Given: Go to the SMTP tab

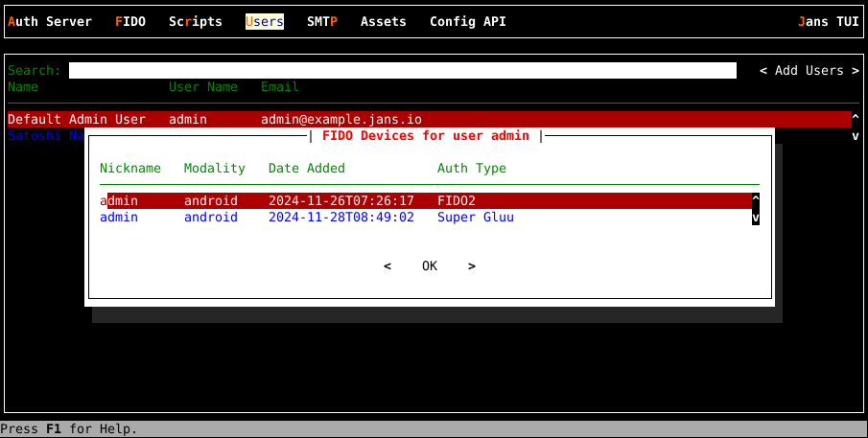Looking at the screenshot, I should (322, 21).
